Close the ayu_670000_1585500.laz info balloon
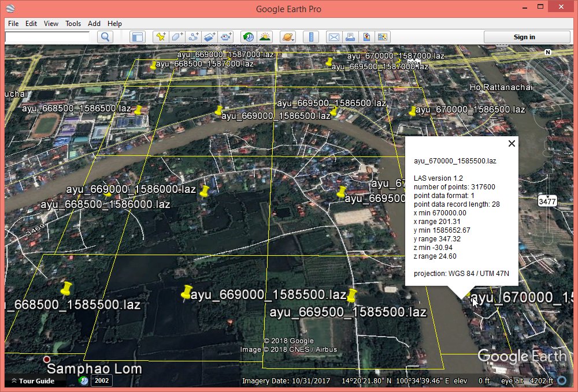 [x=511, y=144]
